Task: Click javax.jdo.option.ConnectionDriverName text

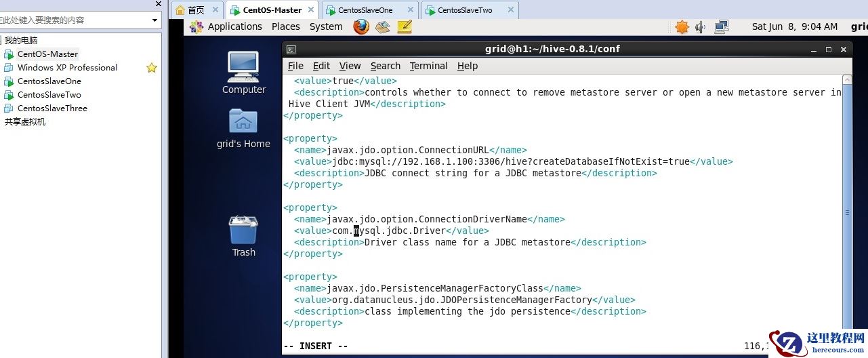Action: 427,219
